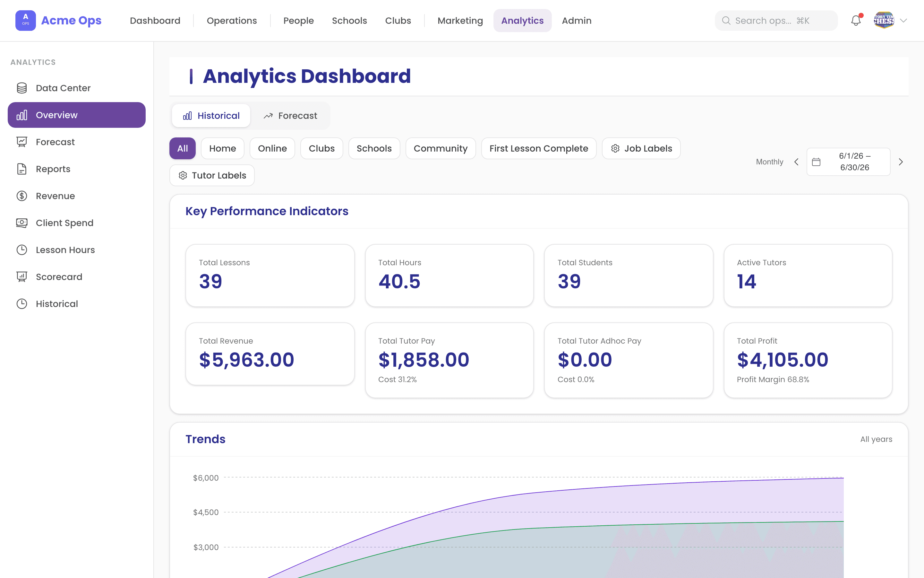Click the sidebar Forecast presentation icon
Image resolution: width=924 pixels, height=578 pixels.
(x=22, y=142)
